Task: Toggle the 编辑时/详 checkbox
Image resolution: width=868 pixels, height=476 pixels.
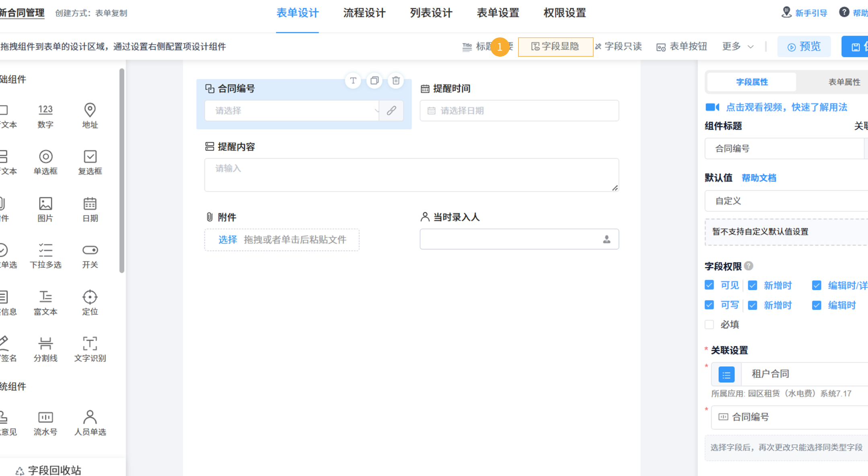Action: (816, 285)
